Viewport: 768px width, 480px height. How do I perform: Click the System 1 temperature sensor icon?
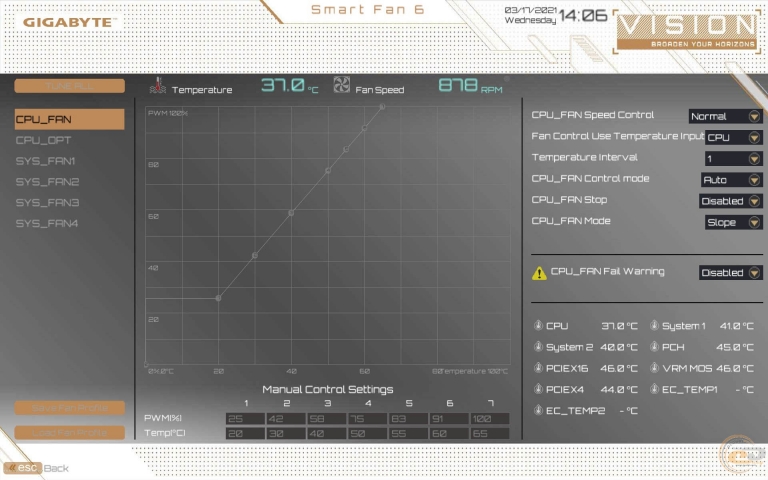point(654,325)
